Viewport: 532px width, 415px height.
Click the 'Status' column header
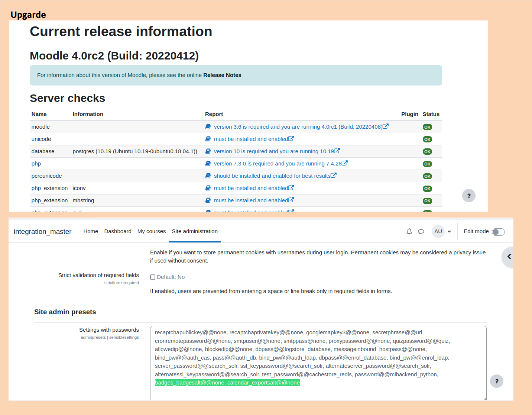pyautogui.click(x=431, y=114)
